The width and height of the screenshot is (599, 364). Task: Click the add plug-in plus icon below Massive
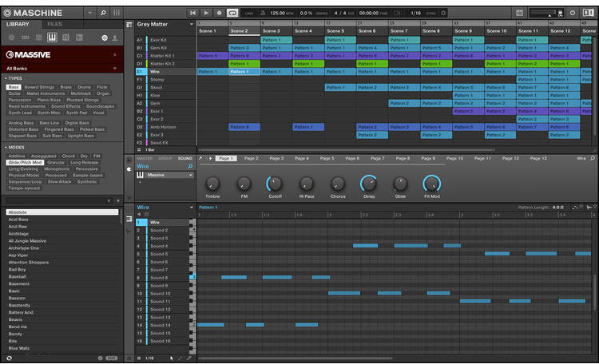140,182
